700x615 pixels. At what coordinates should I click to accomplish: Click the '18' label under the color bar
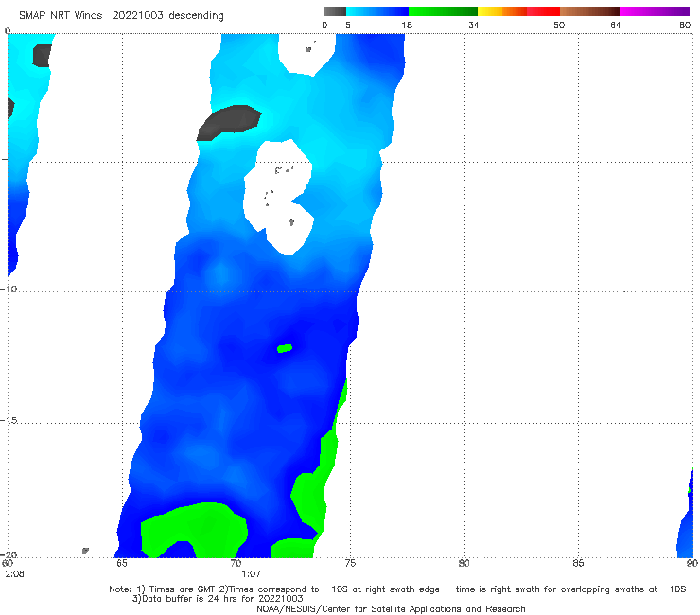click(407, 26)
